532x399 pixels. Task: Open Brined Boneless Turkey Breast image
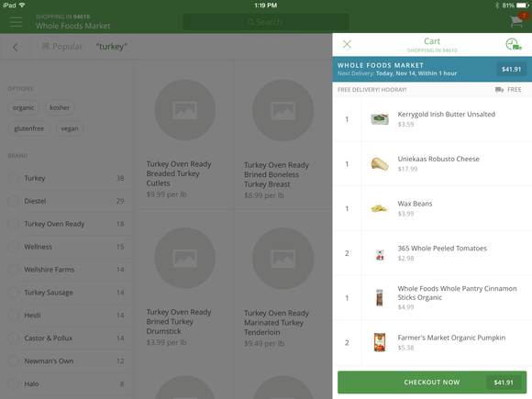coord(283,110)
